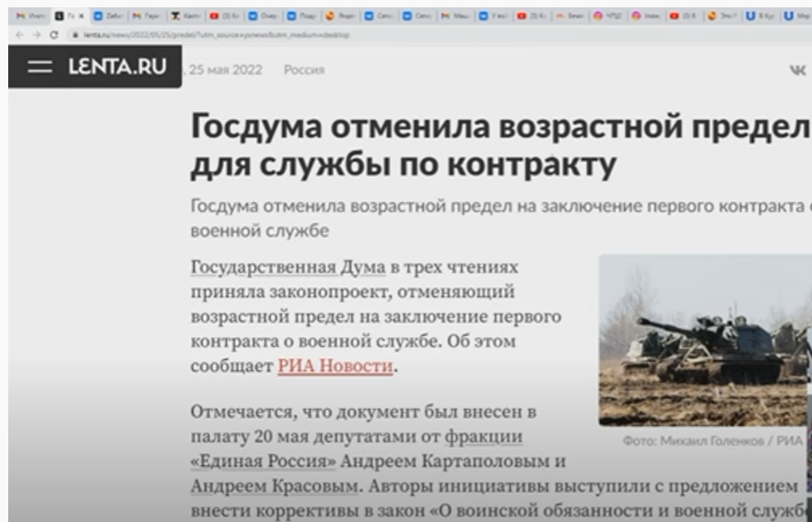Switch to the rightmost browser tab
812x522 pixels.
tap(795, 16)
